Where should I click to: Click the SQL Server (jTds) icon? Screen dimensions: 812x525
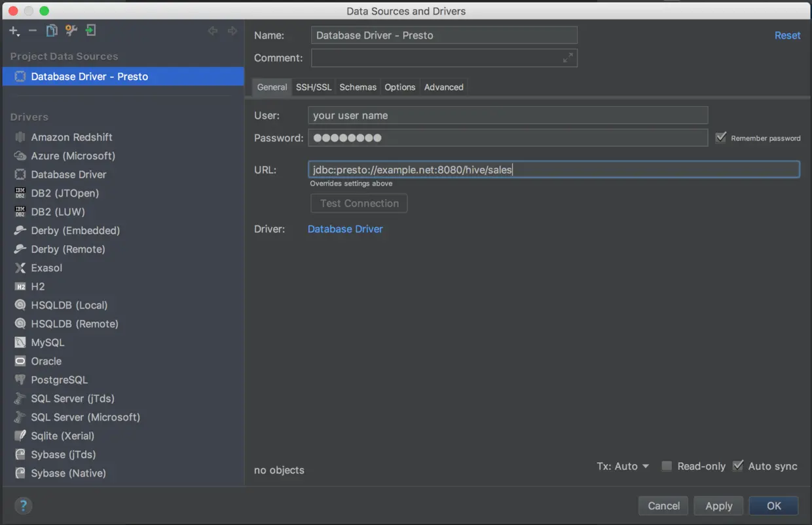20,399
